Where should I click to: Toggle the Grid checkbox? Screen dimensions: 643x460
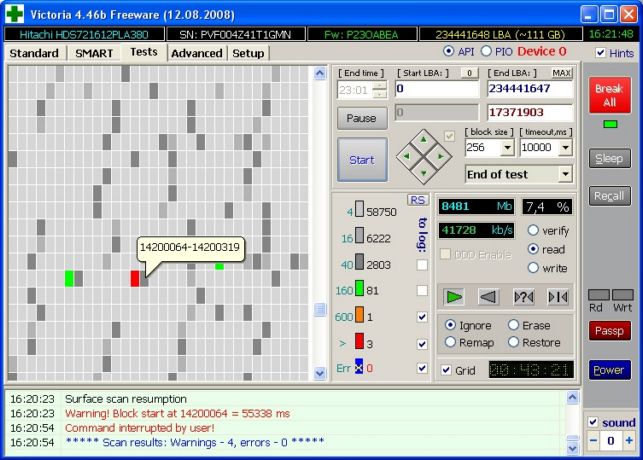point(446,370)
